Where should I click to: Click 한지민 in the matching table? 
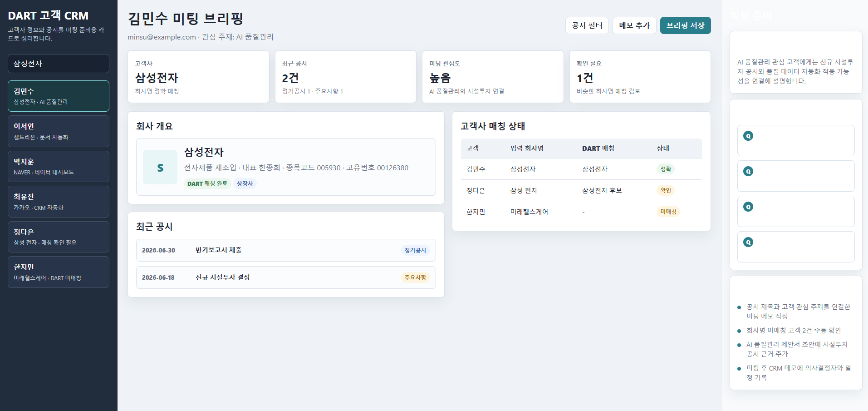476,212
